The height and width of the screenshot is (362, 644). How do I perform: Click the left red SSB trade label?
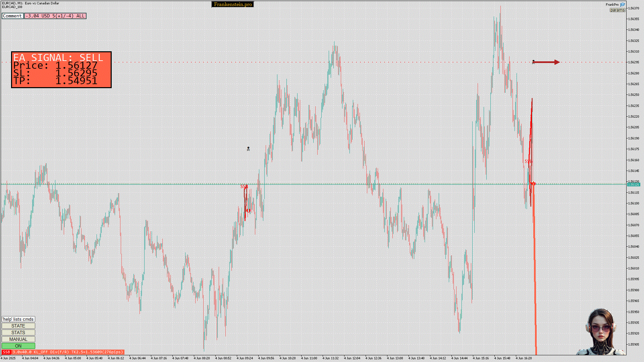(244, 187)
